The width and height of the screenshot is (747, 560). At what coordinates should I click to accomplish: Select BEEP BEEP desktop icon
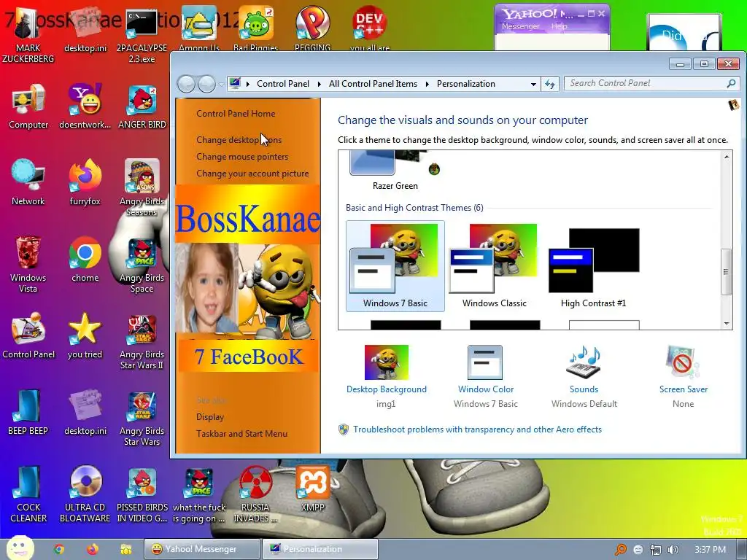(x=28, y=412)
